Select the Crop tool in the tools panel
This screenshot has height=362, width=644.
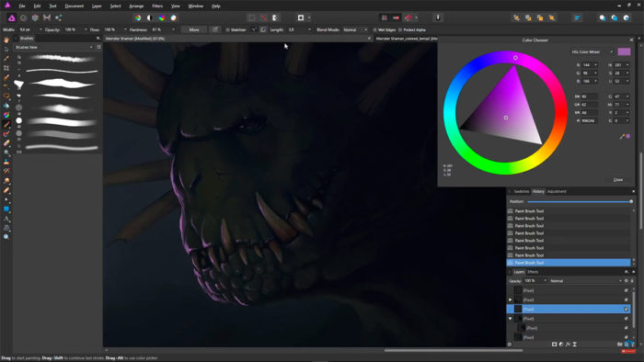point(6,68)
